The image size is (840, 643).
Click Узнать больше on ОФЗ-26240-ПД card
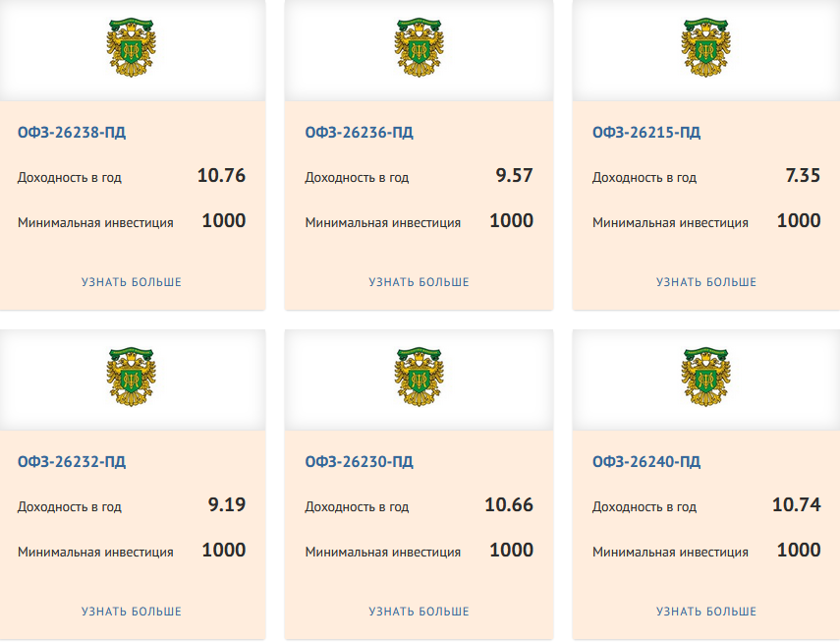click(x=706, y=612)
